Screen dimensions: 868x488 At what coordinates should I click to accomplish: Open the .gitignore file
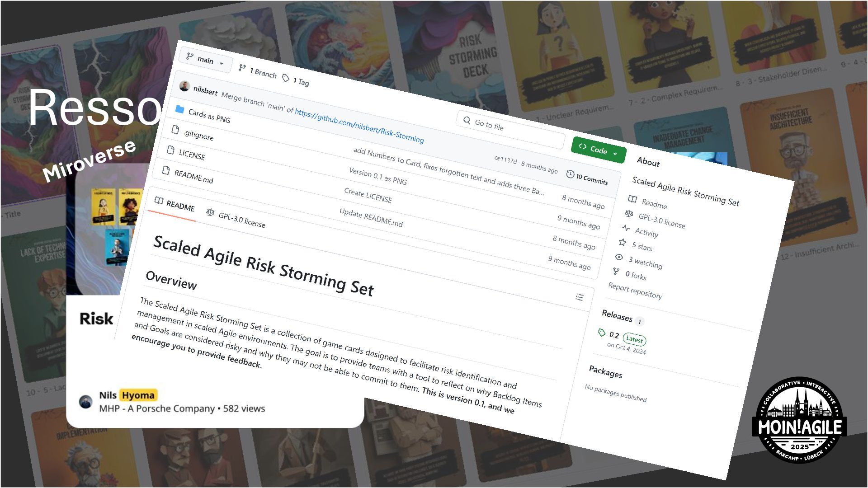coord(198,135)
